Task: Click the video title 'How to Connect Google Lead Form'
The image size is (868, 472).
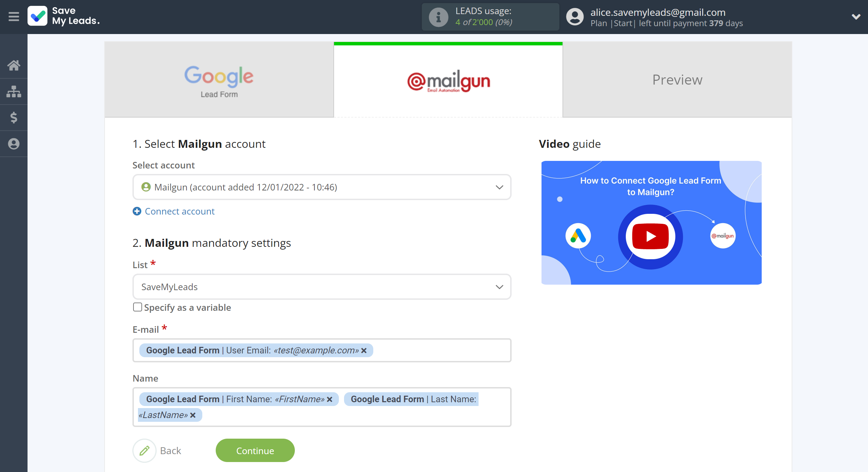Action: coord(650,180)
